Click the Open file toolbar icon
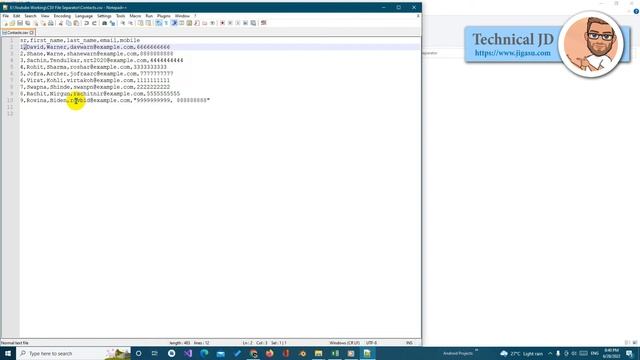 (12, 23)
